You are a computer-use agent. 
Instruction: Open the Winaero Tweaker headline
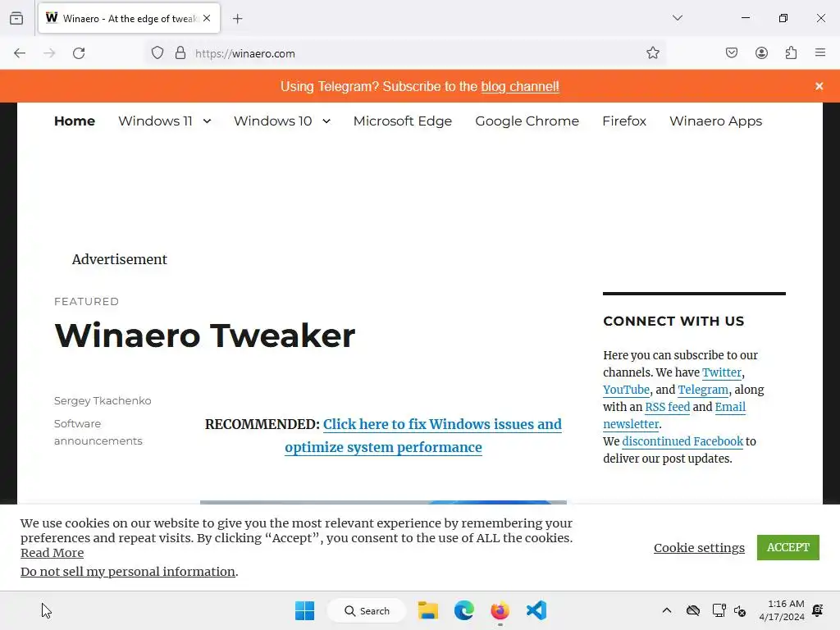point(204,336)
